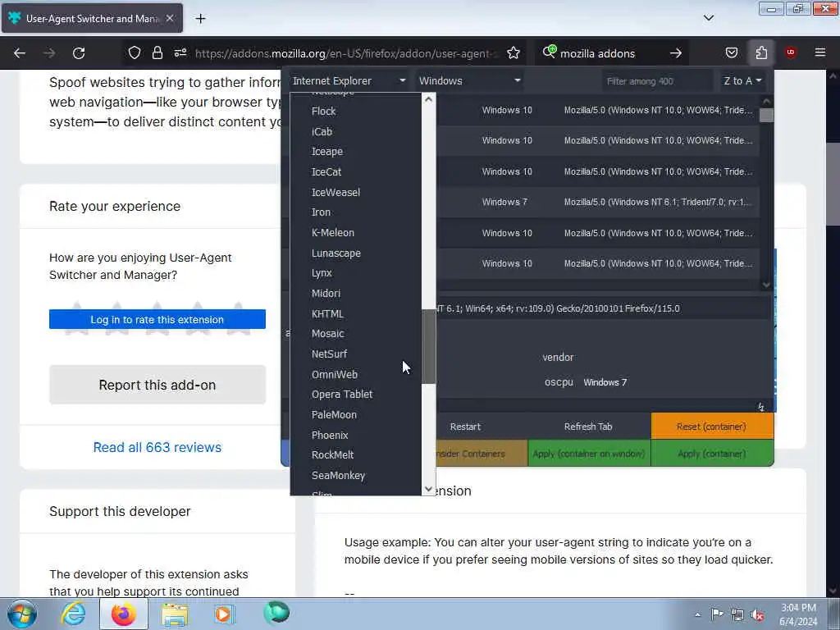This screenshot has width=840, height=630.
Task: Launch Internet Explorer from the taskbar
Action: click(73, 614)
